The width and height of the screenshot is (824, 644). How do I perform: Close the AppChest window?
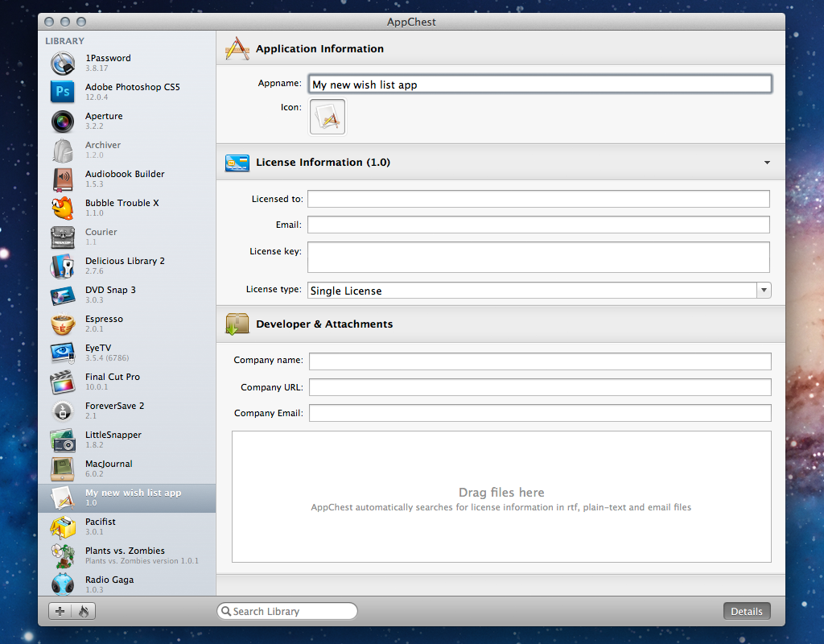pyautogui.click(x=49, y=22)
